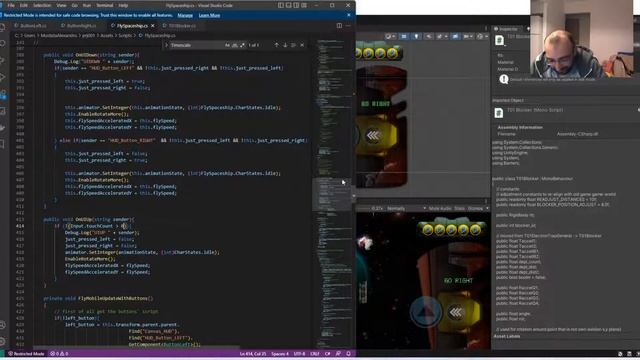Viewport: 640px width, 360px height.
Task: Open the Search view in activity bar
Action: coord(3,44)
